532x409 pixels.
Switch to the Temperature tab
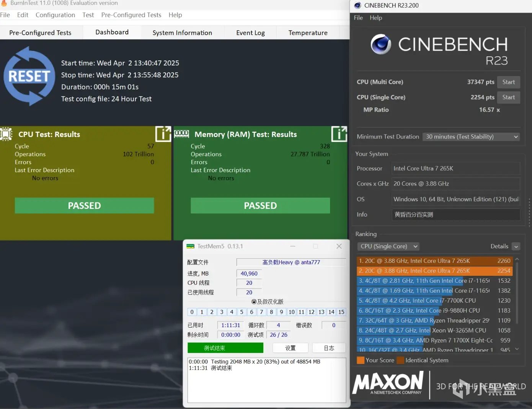pyautogui.click(x=308, y=33)
